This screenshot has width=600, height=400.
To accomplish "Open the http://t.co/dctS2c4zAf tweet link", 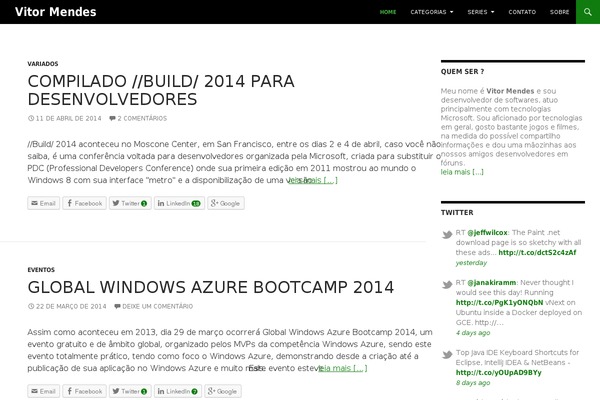I will 537,252.
